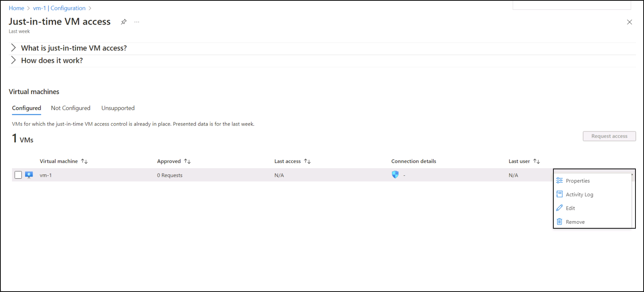
Task: Sort by Virtual machine column
Action: coord(84,161)
